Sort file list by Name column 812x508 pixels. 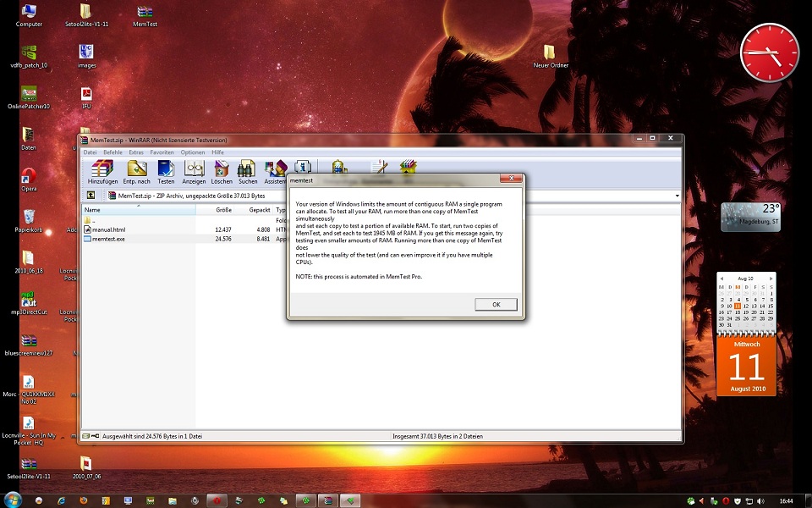coord(135,209)
